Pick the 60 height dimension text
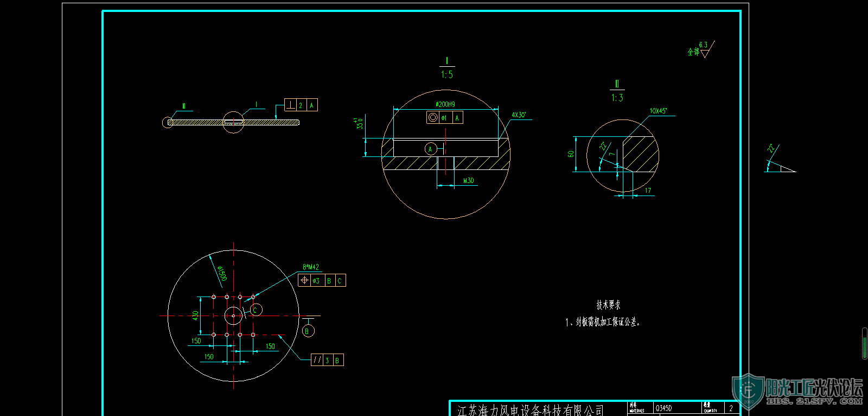The width and height of the screenshot is (868, 416). point(571,154)
